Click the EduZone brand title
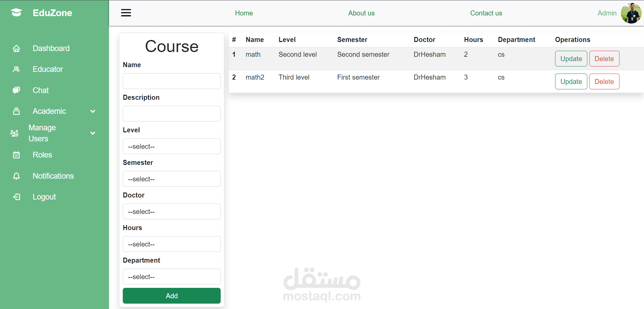Image resolution: width=644 pixels, height=309 pixels. tap(52, 13)
